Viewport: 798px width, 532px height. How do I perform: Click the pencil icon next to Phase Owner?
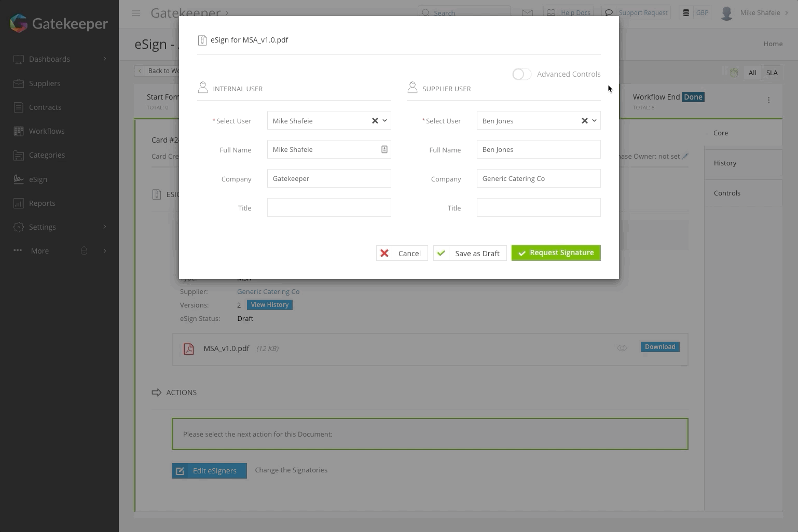(x=685, y=156)
